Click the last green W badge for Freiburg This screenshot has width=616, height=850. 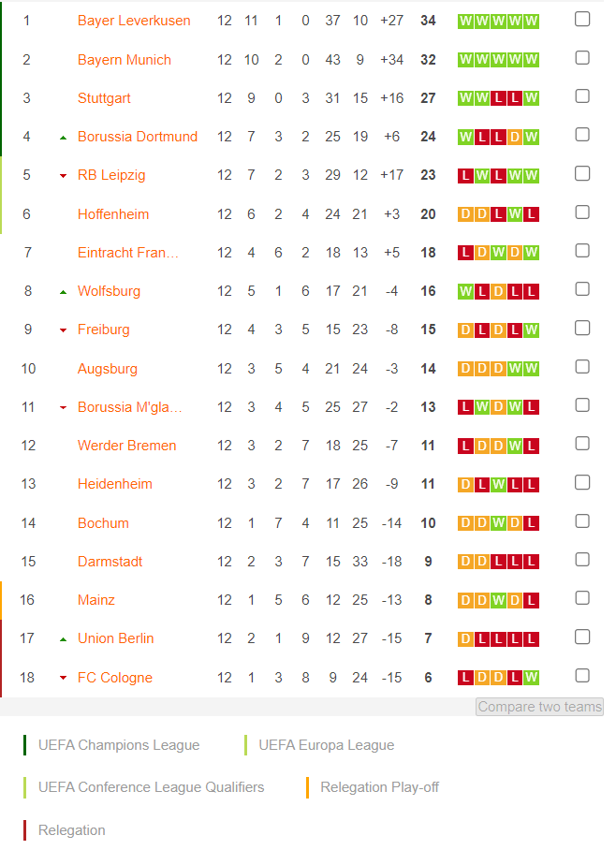[x=532, y=330]
